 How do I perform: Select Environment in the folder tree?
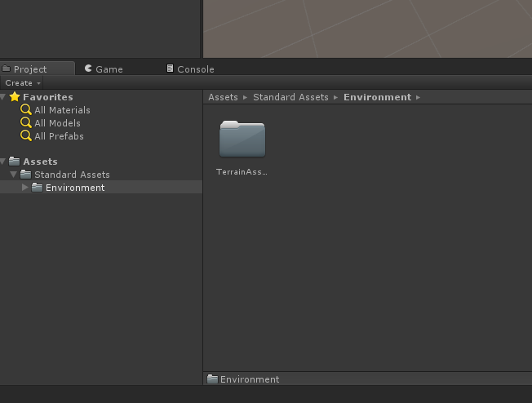point(75,188)
